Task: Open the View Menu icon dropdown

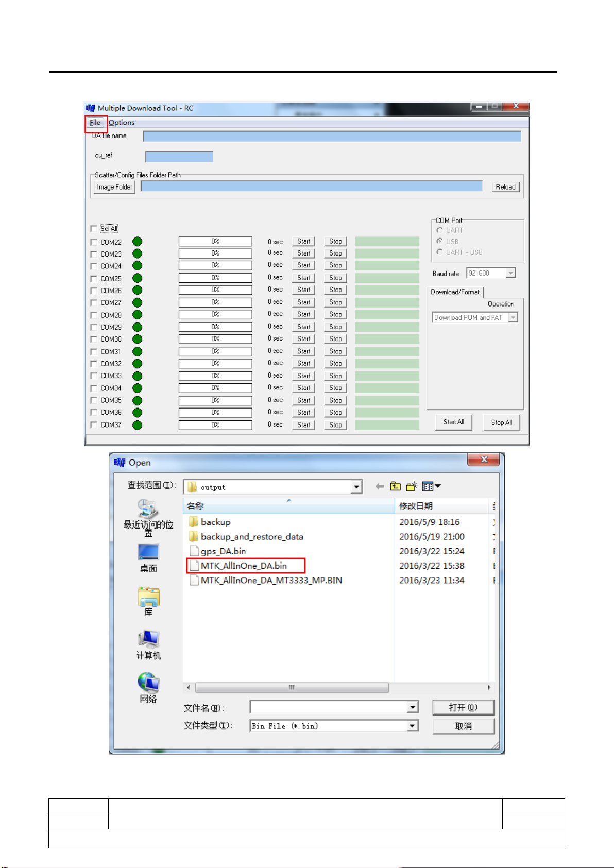Action: coord(431,486)
